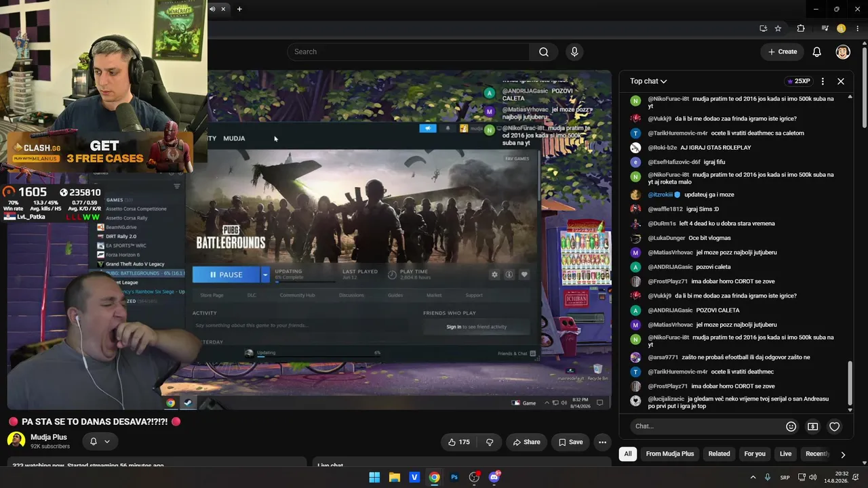Bookmark this page with the star icon

point(778,28)
